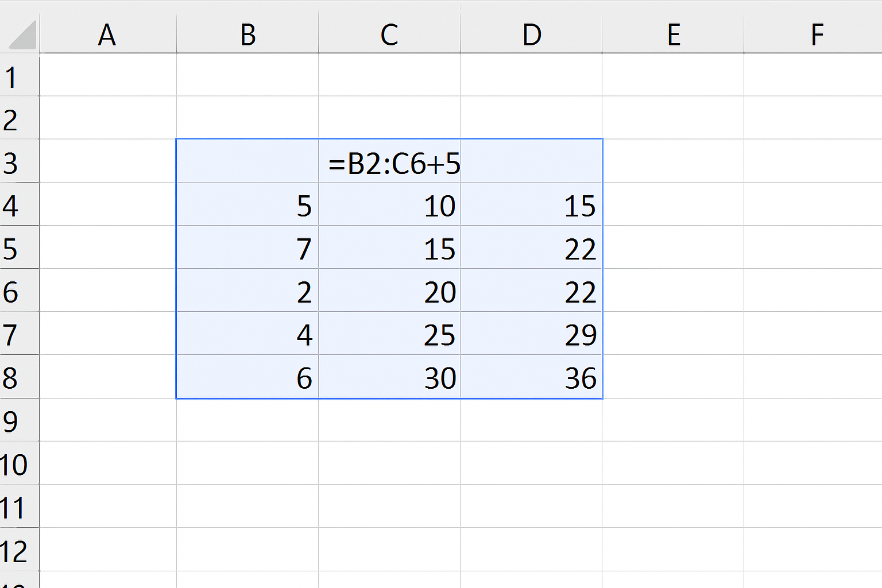This screenshot has width=882, height=588.
Task: Click cell B4 with value 5
Action: point(247,204)
